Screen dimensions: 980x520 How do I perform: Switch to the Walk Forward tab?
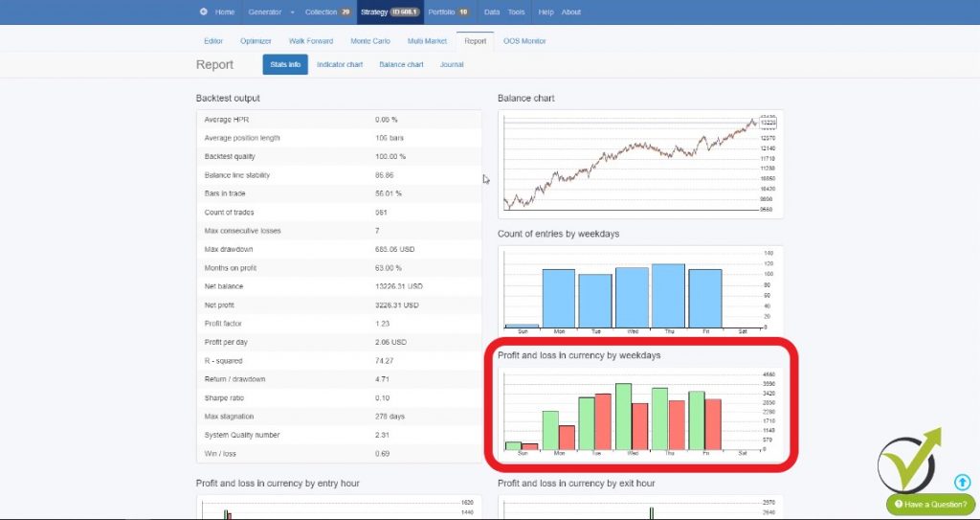tap(311, 40)
